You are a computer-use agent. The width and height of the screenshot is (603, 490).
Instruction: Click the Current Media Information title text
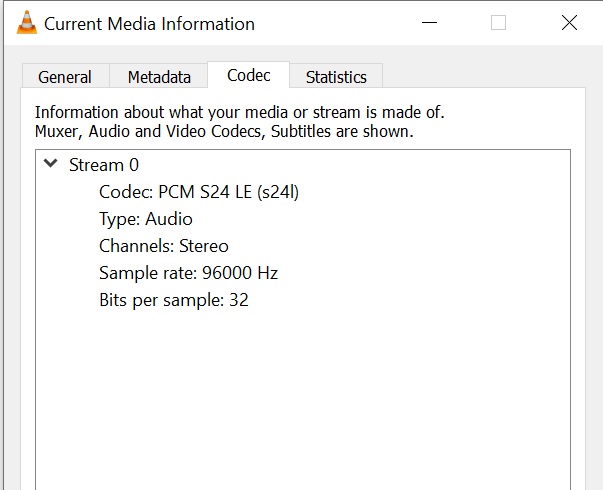coord(150,24)
